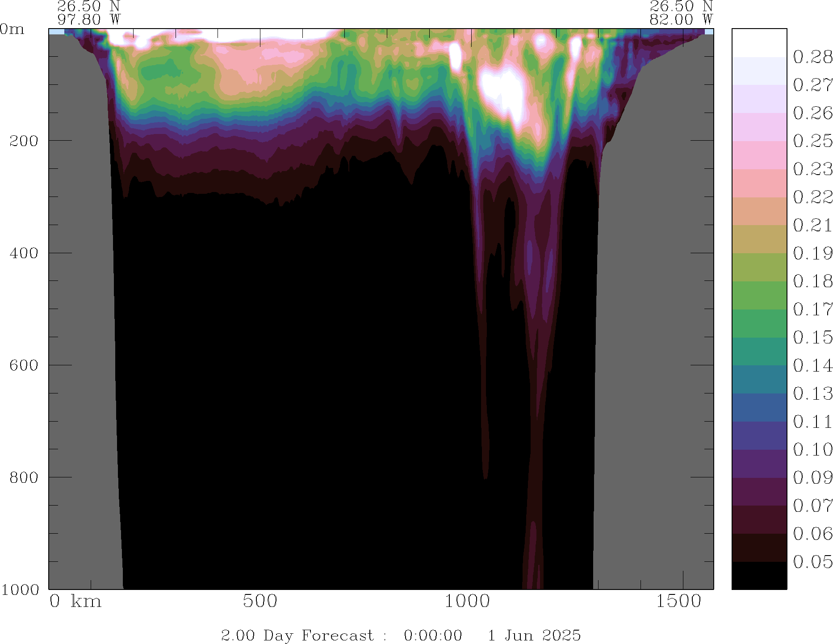This screenshot has width=833, height=644.
Task: Click the 2.00 Day Forecast caption text
Action: click(x=297, y=635)
